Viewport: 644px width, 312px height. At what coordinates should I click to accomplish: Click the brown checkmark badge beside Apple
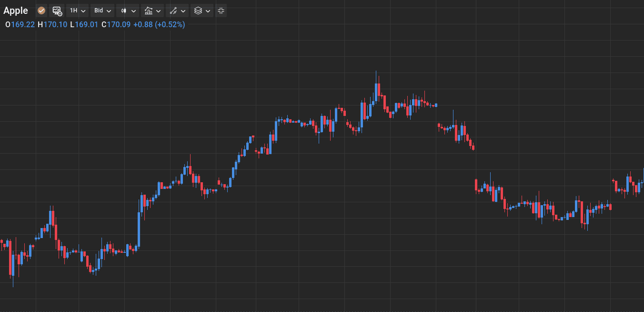41,10
